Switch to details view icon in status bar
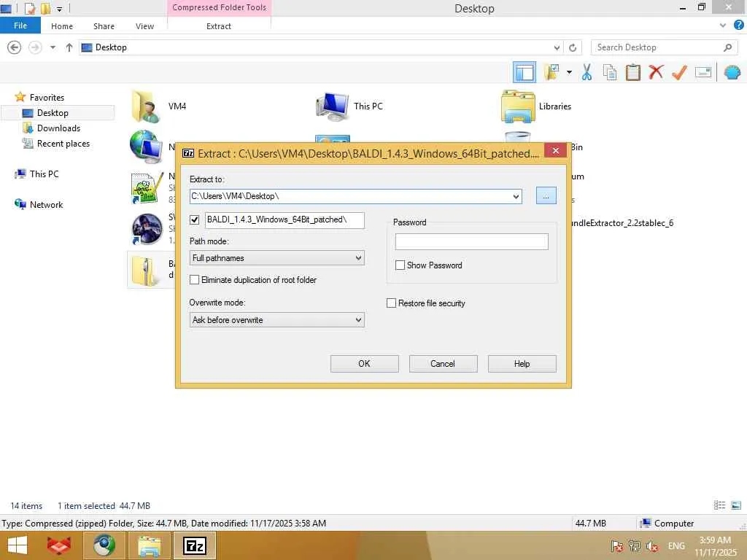 pyautogui.click(x=719, y=505)
